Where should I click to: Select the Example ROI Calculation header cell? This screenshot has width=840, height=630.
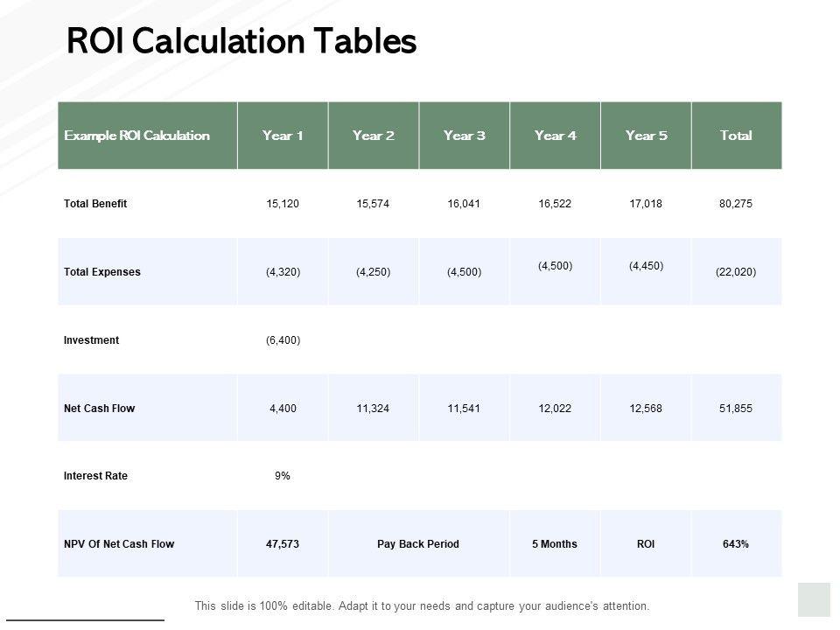click(137, 136)
